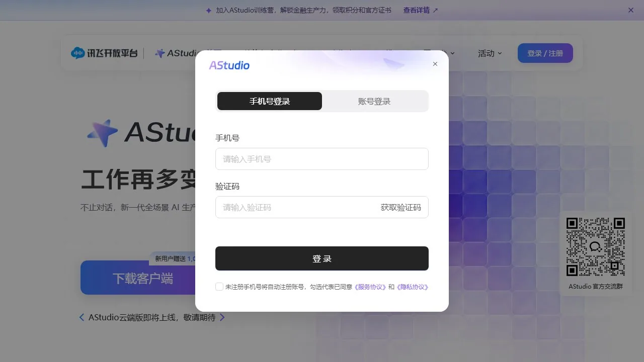This screenshot has height=362, width=644.
Task: Go to next announcement with right chevron
Action: [x=222, y=317]
